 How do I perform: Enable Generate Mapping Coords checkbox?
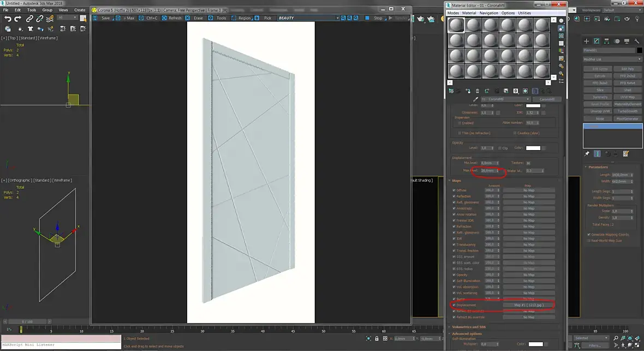tap(588, 235)
